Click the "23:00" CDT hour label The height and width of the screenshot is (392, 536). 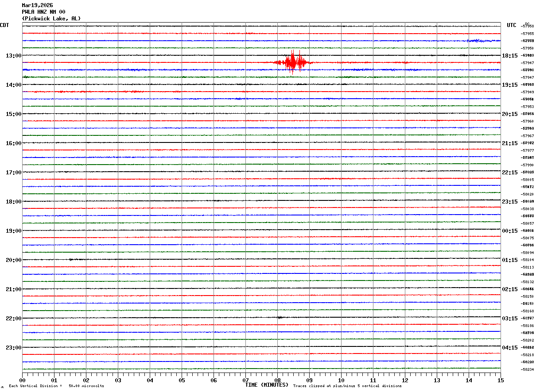[13, 348]
